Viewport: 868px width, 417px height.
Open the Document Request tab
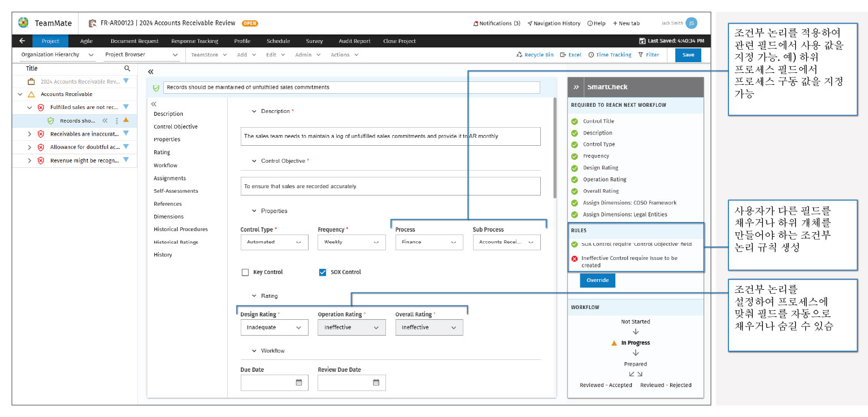pyautogui.click(x=134, y=41)
